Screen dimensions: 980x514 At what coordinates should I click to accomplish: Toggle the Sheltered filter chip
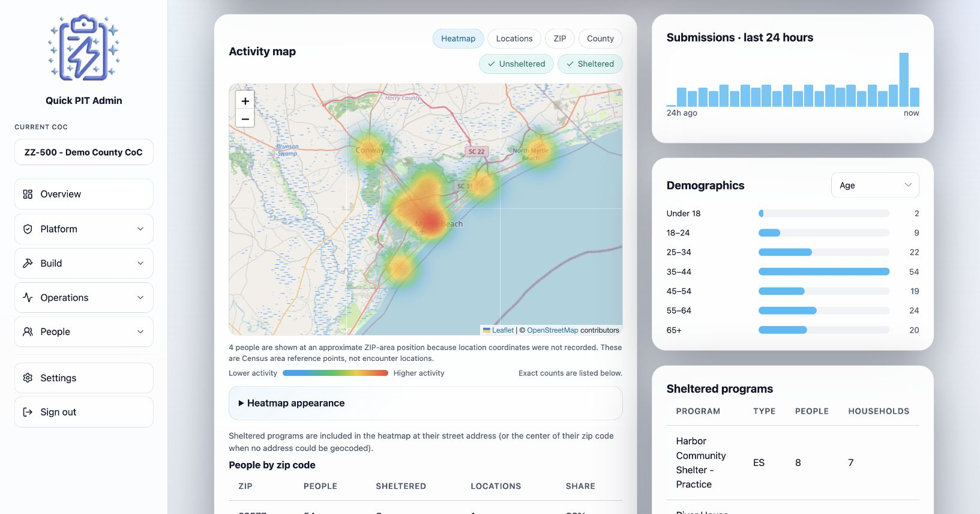coord(590,64)
